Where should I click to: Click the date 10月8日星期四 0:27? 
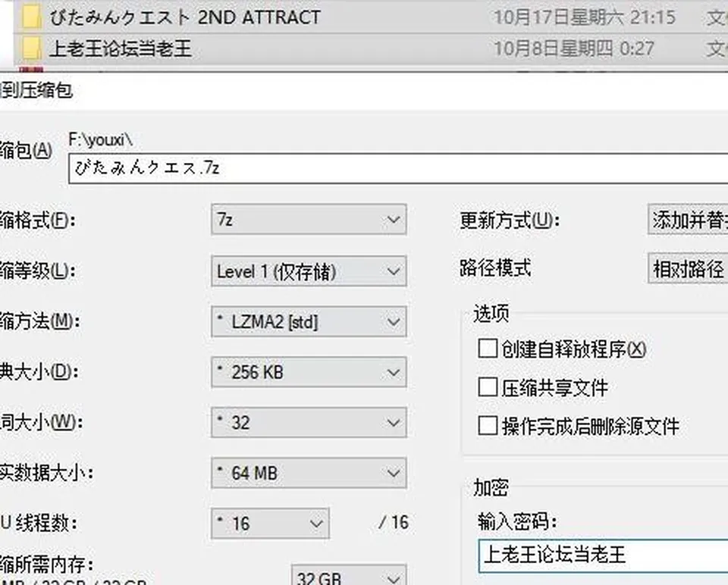[x=574, y=48]
